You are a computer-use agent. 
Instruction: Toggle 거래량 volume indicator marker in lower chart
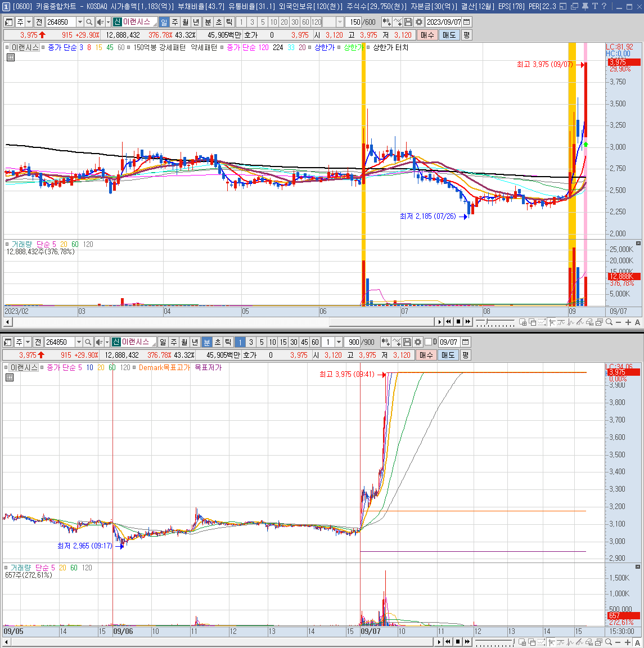(6, 568)
